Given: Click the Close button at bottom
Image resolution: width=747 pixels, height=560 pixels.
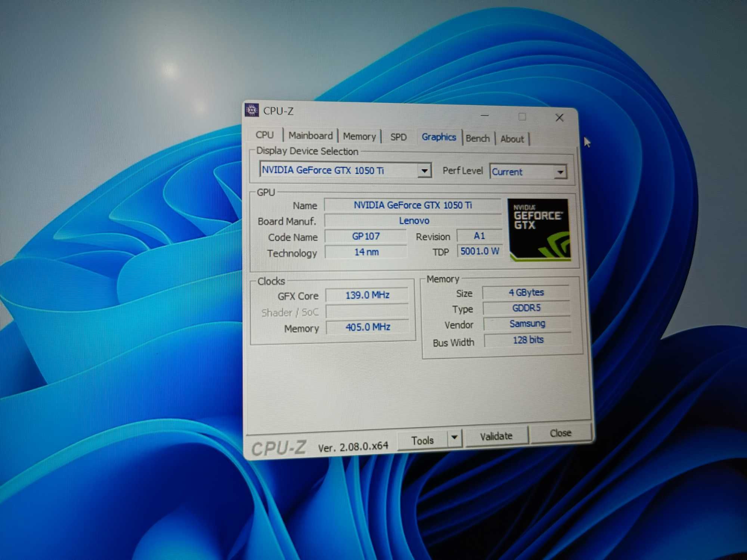Looking at the screenshot, I should (560, 433).
